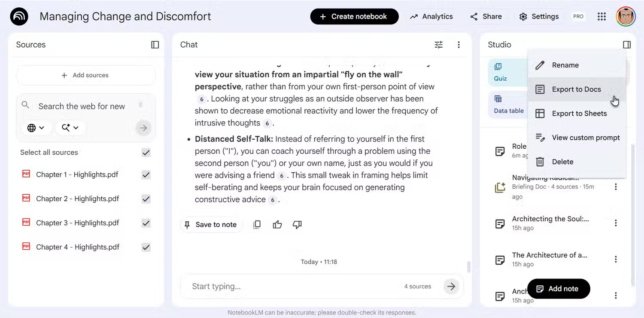Open the web source type dropdown
Image resolution: width=644 pixels, height=318 pixels.
36,128
